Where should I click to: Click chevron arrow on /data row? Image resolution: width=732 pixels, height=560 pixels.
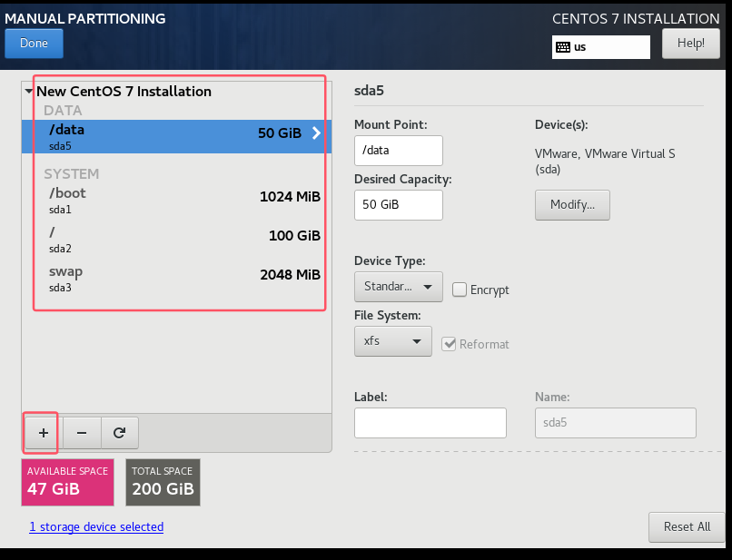click(317, 133)
